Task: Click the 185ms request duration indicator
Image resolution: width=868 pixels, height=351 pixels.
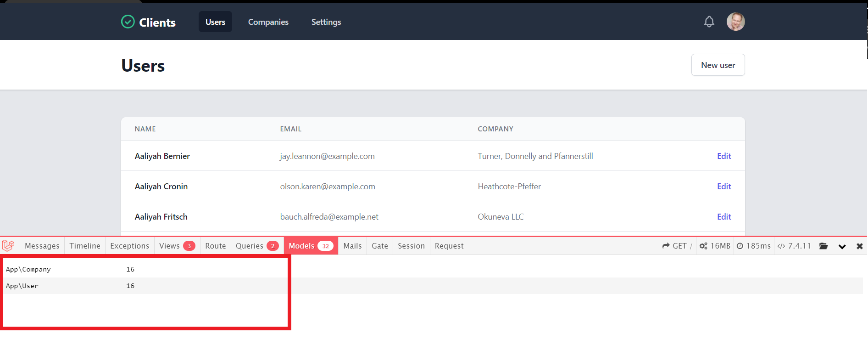Action: click(x=754, y=246)
